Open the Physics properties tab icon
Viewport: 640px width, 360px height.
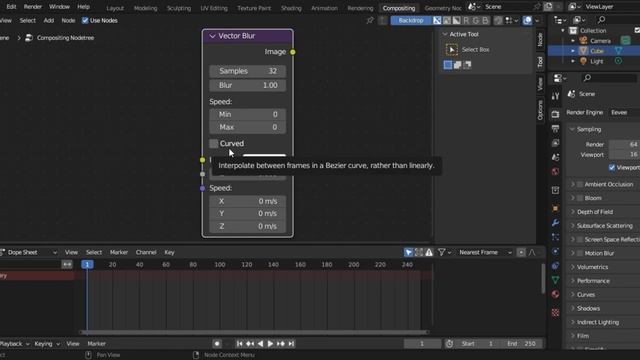click(555, 251)
